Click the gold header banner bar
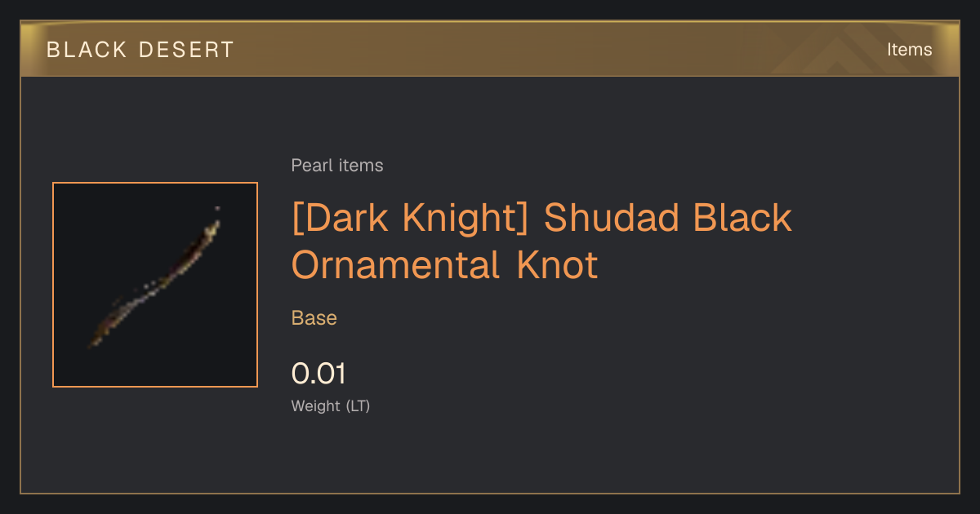Viewport: 980px width, 514px height. (x=490, y=49)
